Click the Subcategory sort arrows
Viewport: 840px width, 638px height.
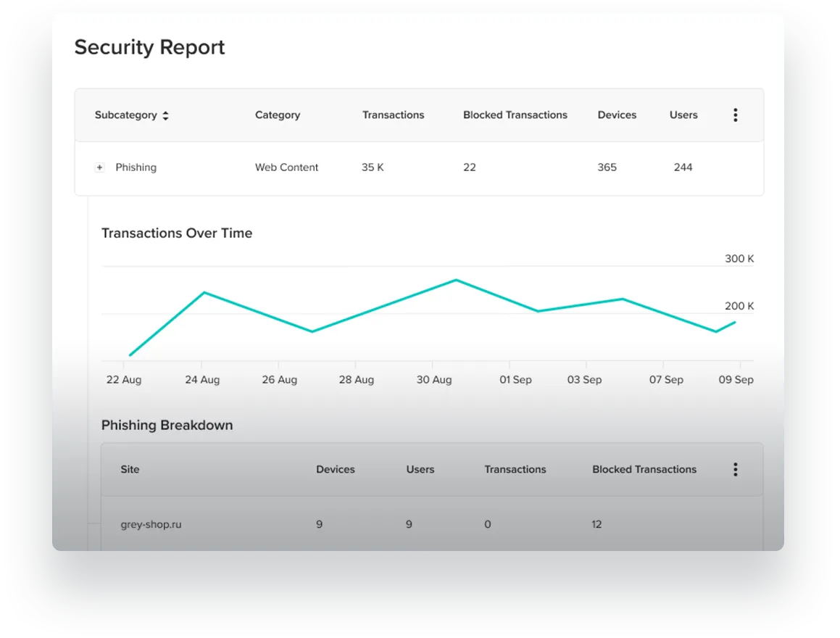coord(166,115)
